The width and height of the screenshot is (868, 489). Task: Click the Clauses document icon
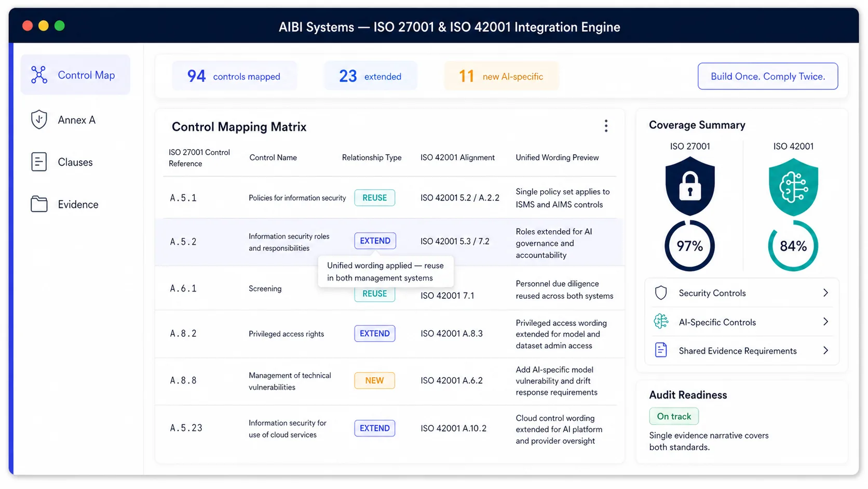pos(39,162)
